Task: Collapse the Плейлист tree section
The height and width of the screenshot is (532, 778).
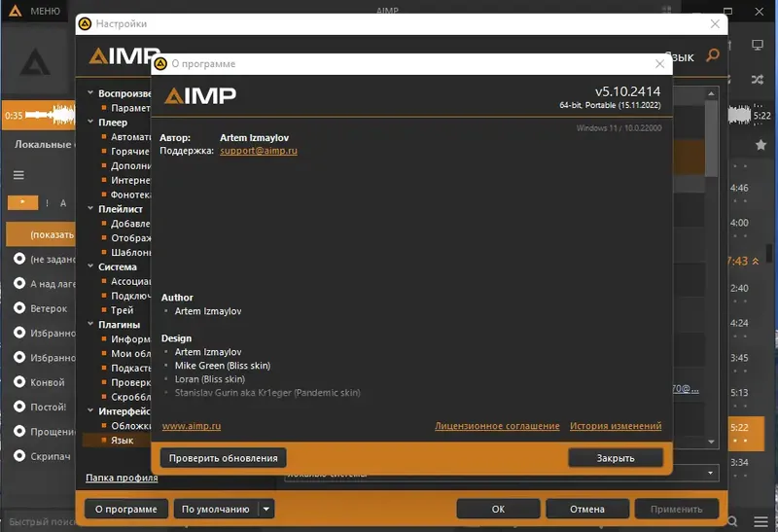Action: click(90, 208)
